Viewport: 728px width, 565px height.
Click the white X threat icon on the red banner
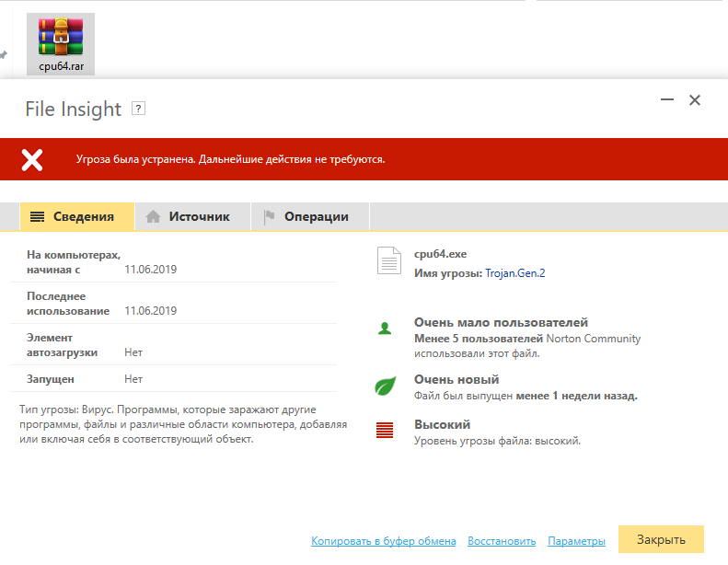[32, 160]
